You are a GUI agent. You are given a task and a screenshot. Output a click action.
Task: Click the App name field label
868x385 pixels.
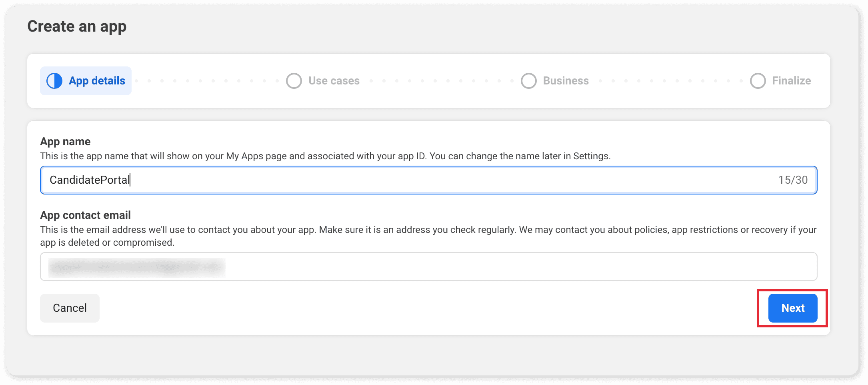[65, 142]
